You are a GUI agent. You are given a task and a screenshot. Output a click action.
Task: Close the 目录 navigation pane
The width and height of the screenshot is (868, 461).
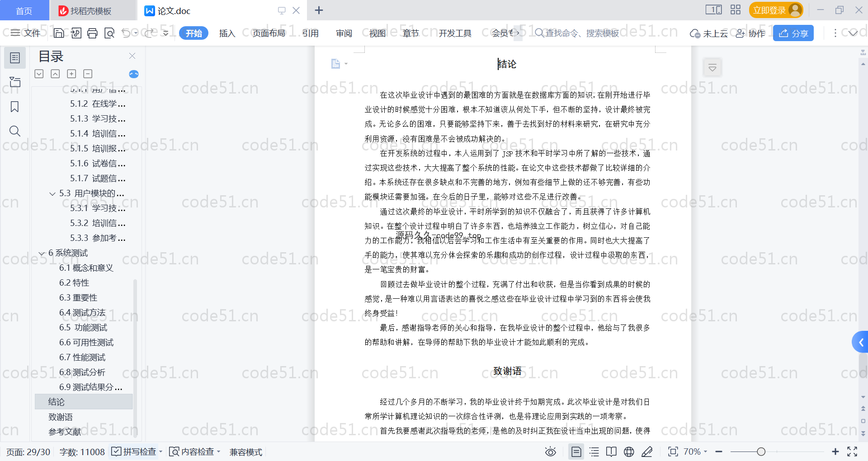click(x=132, y=56)
